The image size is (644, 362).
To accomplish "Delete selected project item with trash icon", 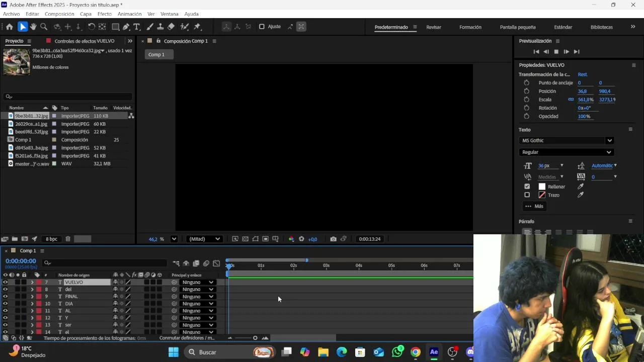I will pos(68,239).
